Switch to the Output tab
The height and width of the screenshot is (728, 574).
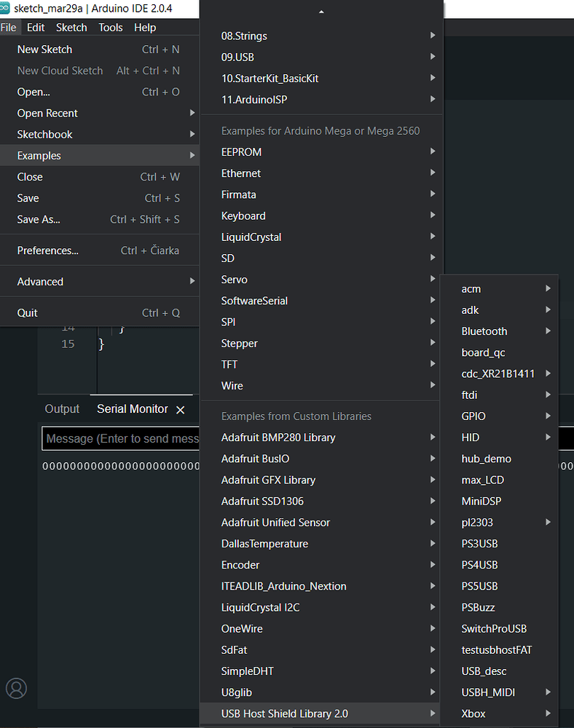pos(62,408)
